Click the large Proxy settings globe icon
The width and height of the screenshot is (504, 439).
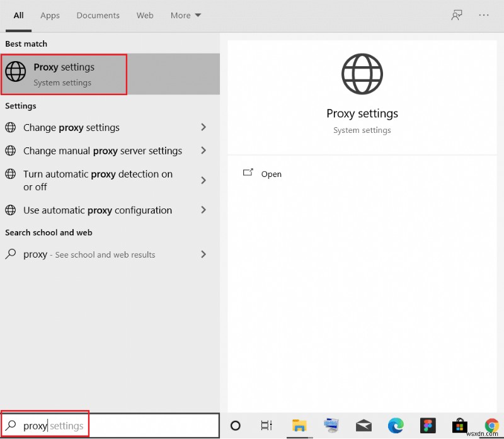pos(362,73)
